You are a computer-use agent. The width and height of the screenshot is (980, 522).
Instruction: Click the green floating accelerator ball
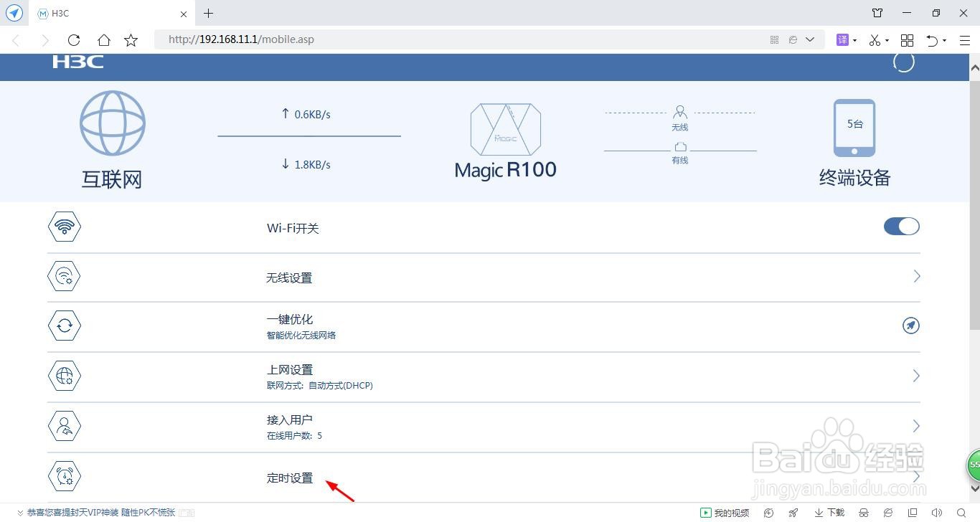pyautogui.click(x=974, y=465)
